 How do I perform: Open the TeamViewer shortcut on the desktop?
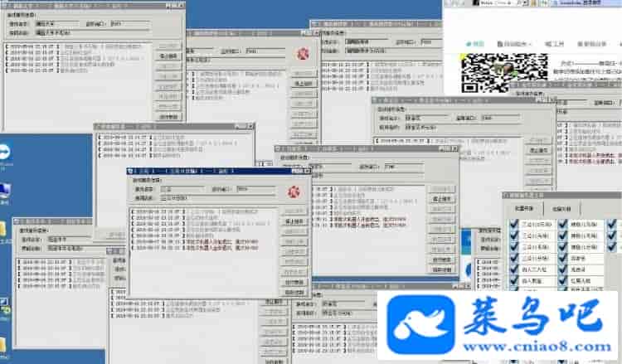[5, 153]
